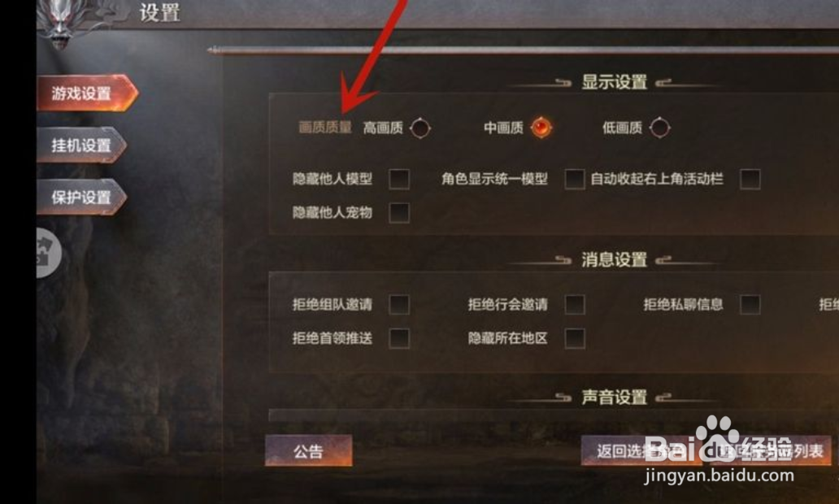Screen dimensions: 839x504
Task: Open the 游戏设置 tab
Action: 87,93
